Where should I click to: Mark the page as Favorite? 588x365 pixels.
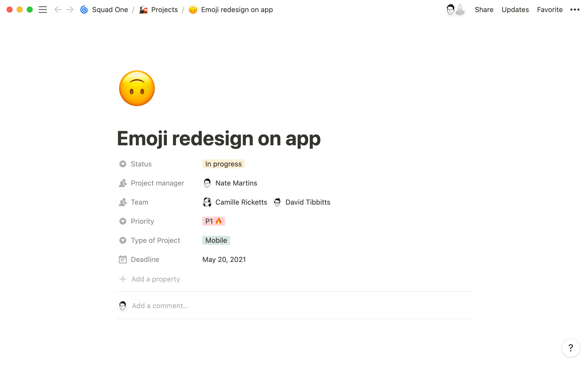tap(549, 10)
